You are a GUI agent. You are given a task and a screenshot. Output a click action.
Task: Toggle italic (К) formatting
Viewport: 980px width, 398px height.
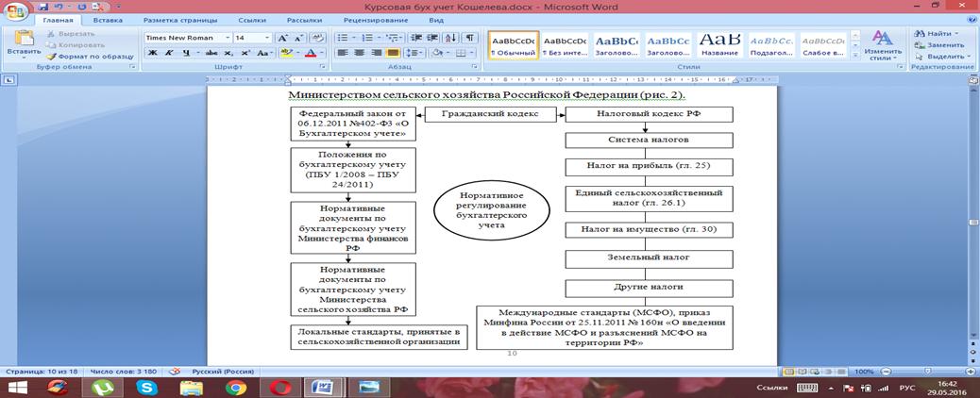[169, 53]
